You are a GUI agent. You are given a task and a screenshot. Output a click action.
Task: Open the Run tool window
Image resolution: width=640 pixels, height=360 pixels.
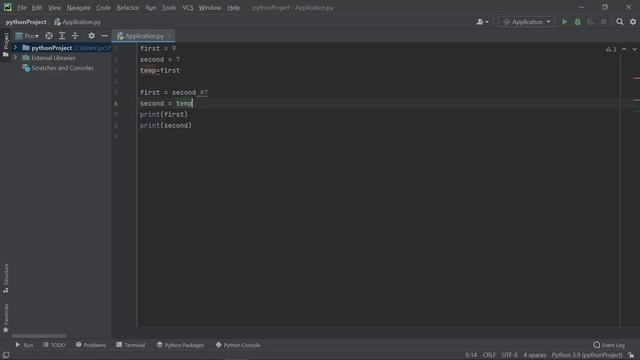24,345
